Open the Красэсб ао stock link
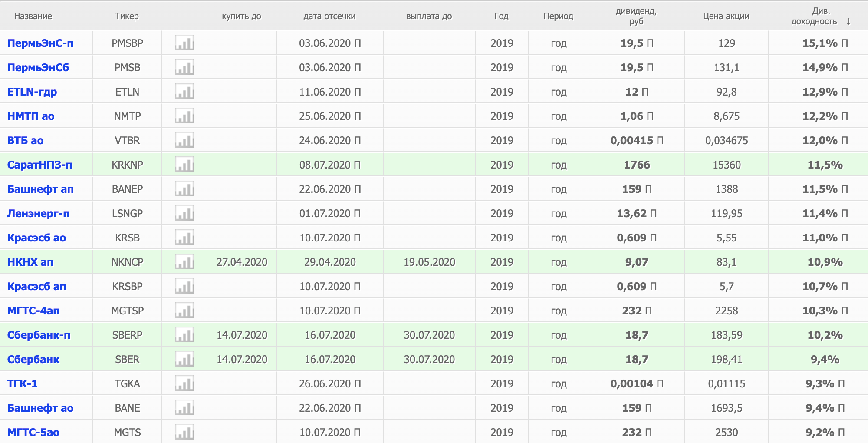Image resolution: width=868 pixels, height=443 pixels. [x=37, y=238]
